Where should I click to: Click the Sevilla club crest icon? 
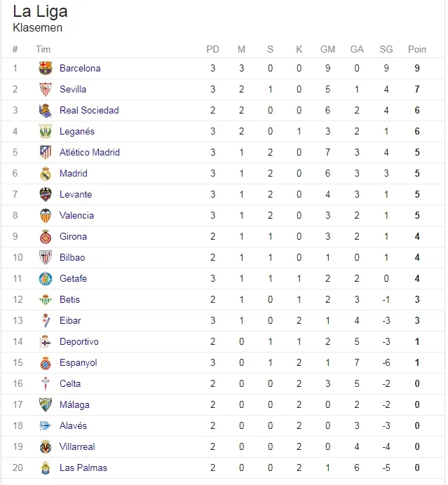click(x=46, y=89)
